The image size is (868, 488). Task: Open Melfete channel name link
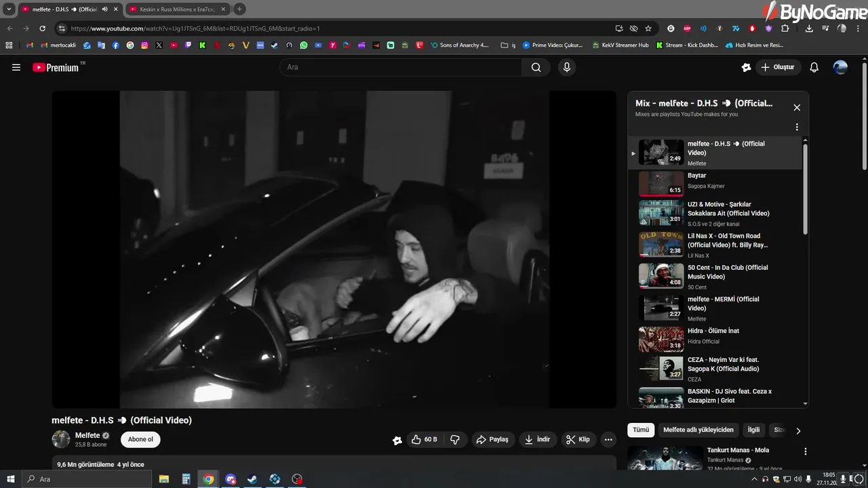click(87, 435)
